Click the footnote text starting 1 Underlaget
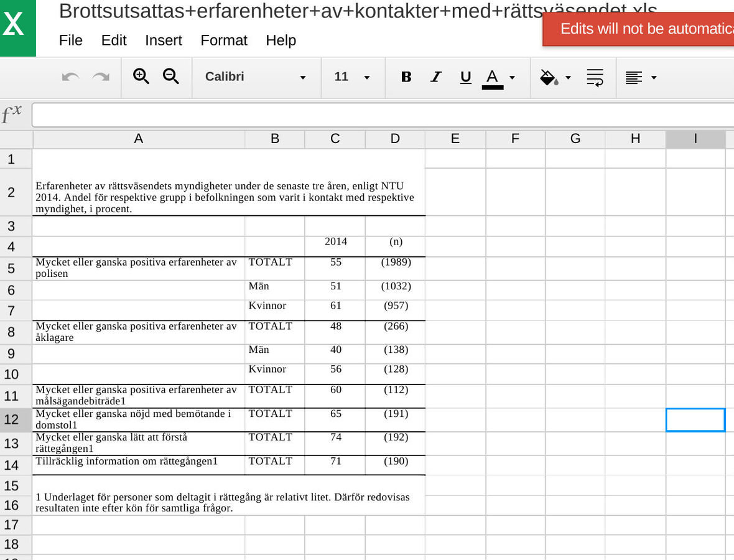 223,503
